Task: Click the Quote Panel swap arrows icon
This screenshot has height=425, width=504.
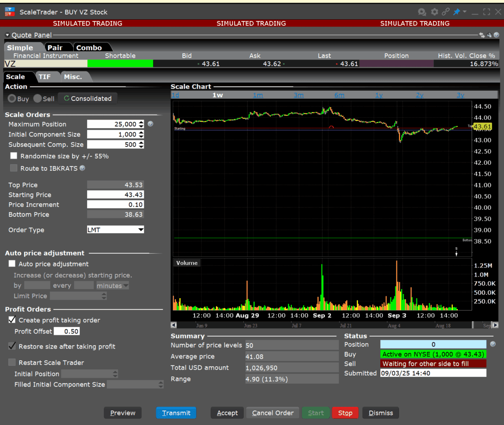Action: pos(482,35)
